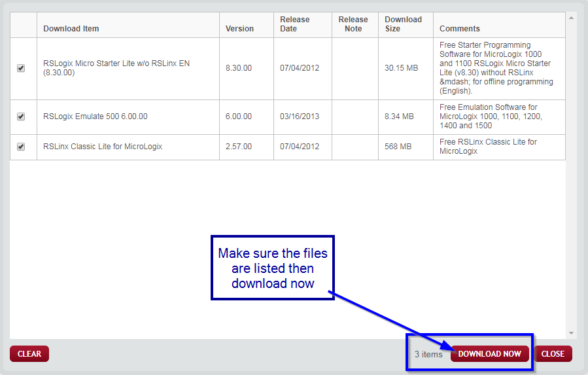The image size is (588, 375).
Task: Click download size 568 MB
Action: [398, 147]
